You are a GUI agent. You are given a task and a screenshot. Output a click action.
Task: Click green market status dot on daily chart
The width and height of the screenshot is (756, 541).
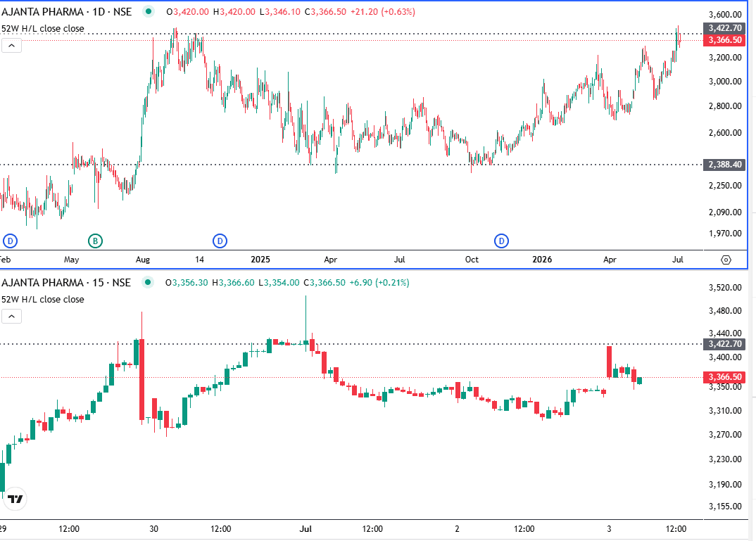tap(149, 11)
